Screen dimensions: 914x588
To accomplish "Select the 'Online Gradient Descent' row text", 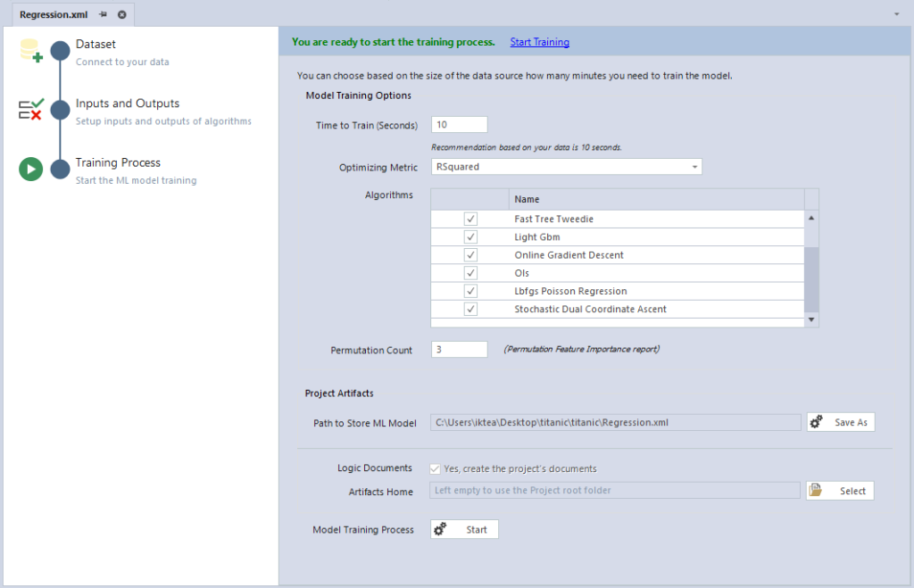I will [x=569, y=255].
